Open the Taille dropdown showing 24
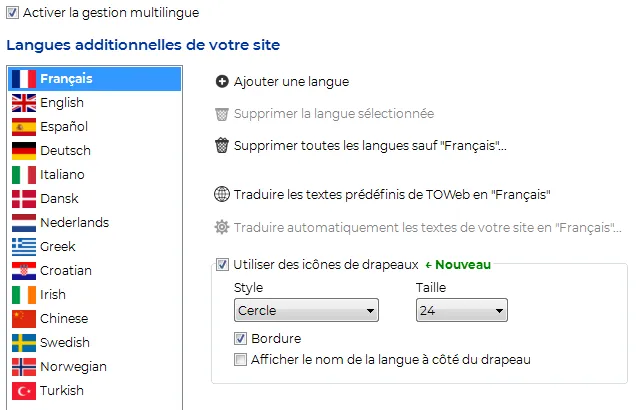639x410 pixels. pos(461,310)
